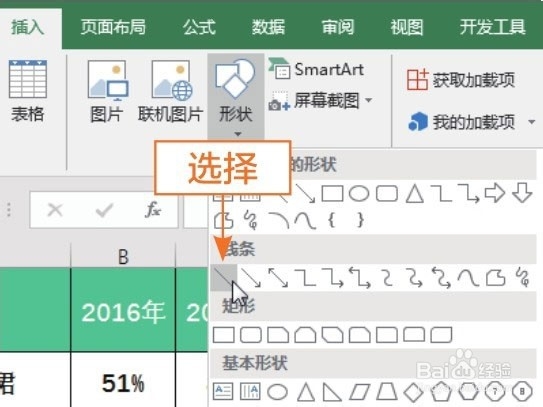This screenshot has width=543, height=407.
Task: Select oval in recently used shapes
Action: [x=359, y=193]
